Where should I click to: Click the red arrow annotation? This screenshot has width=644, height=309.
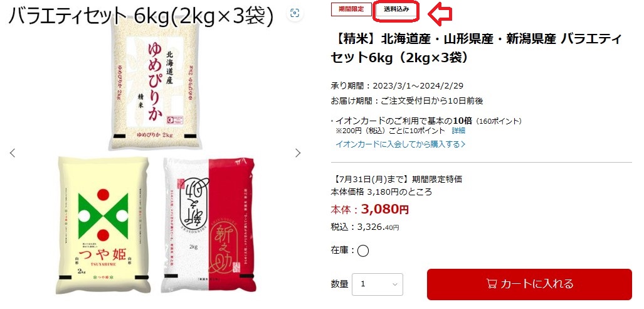point(440,13)
